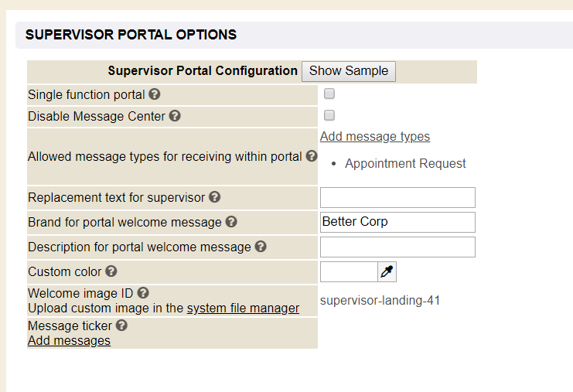
Task: Tick the Disable Message Center checkbox
Action: tap(329, 116)
